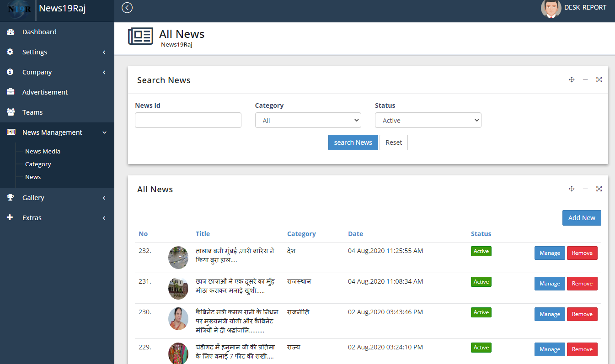Expand the Gallery sidebar menu
615x364 pixels.
[57, 198]
